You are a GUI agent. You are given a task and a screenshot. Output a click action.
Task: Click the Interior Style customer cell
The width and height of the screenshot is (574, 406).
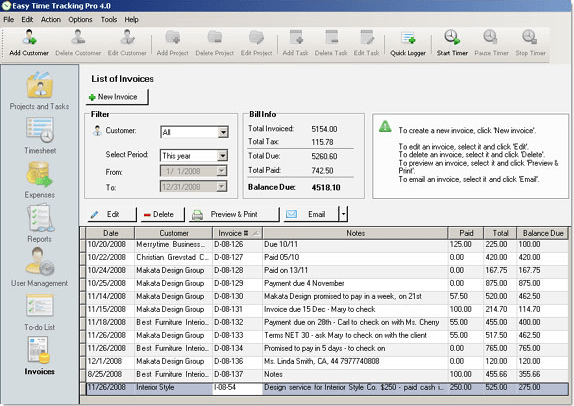[173, 387]
